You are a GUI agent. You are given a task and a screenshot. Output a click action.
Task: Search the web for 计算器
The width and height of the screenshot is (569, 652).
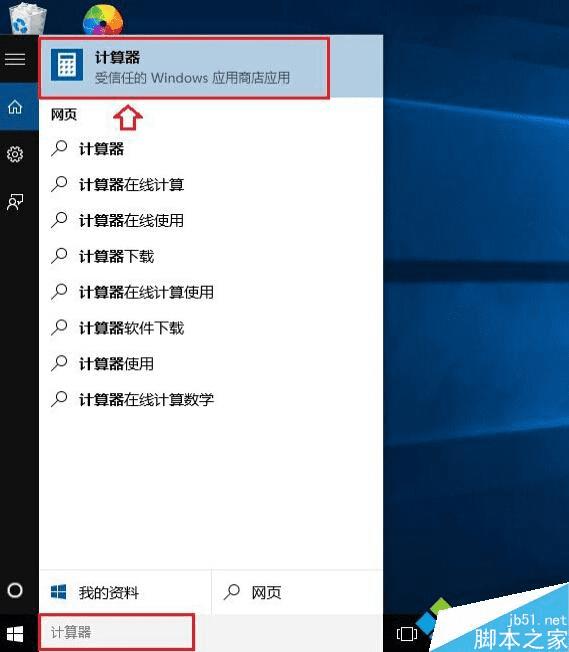tap(211, 148)
